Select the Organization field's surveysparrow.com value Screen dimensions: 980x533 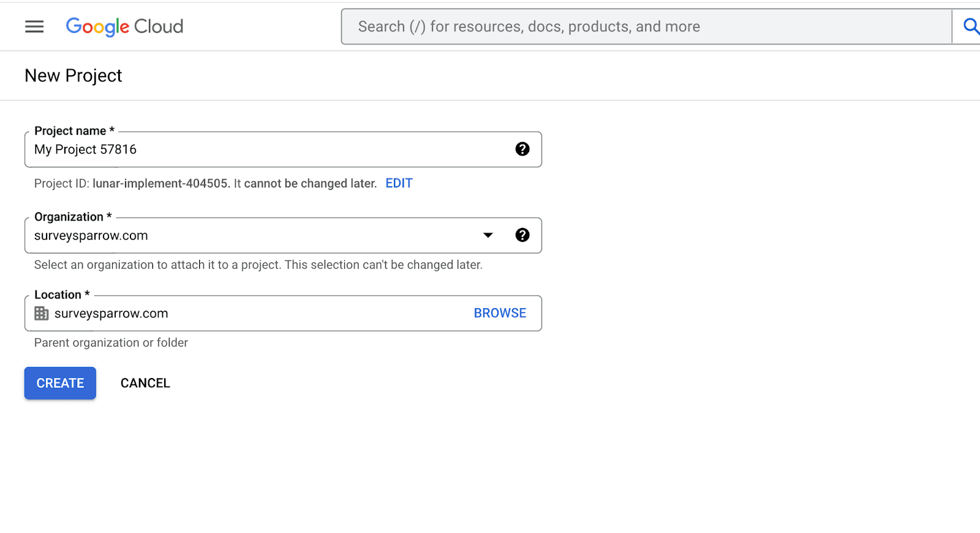(91, 236)
